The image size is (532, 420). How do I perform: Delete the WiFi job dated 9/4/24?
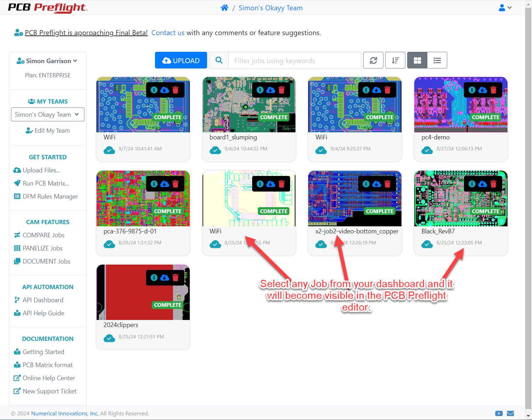(388, 90)
